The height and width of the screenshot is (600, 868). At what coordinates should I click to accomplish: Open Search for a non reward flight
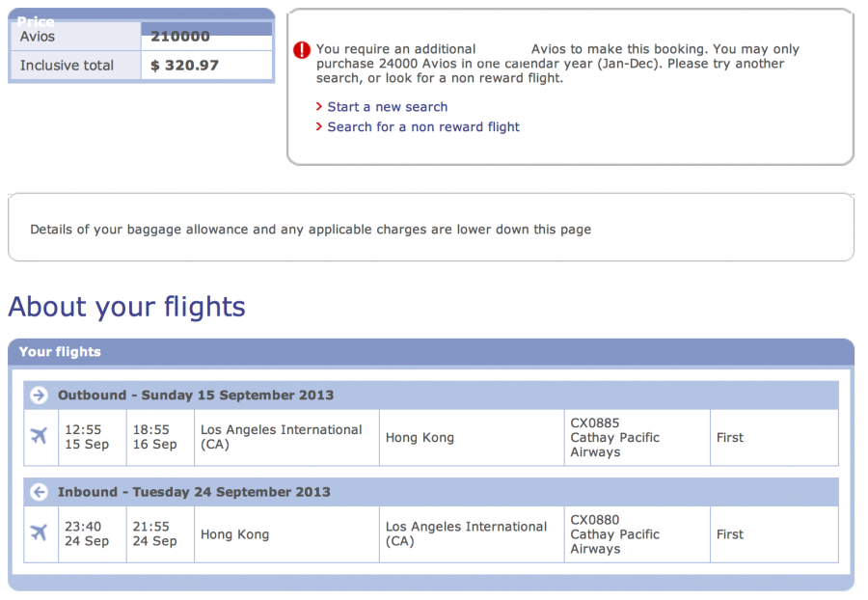(423, 127)
